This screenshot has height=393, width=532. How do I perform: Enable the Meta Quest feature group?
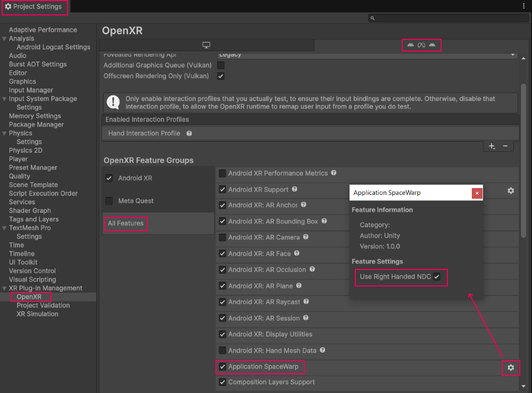coord(109,201)
